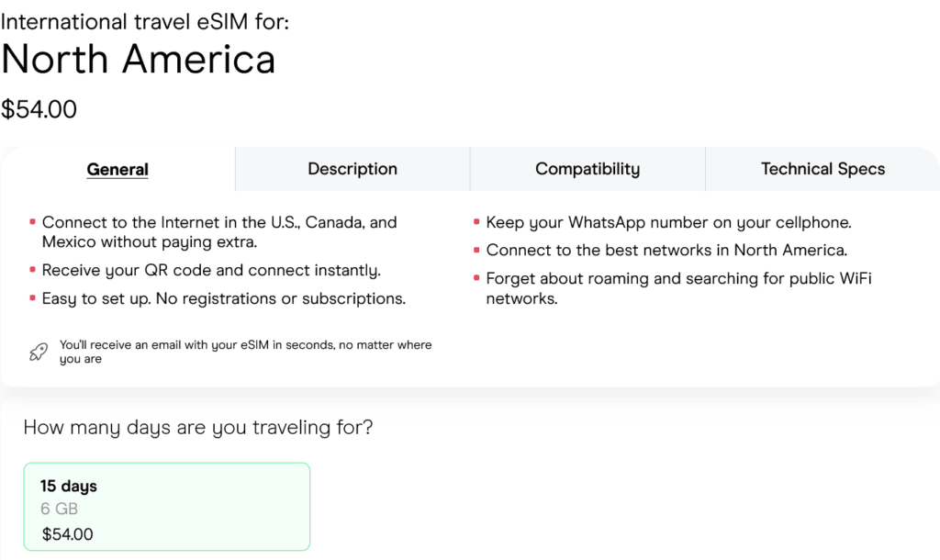Click the $54.00 price below the heading
The height and width of the screenshot is (560, 940).
(x=39, y=110)
